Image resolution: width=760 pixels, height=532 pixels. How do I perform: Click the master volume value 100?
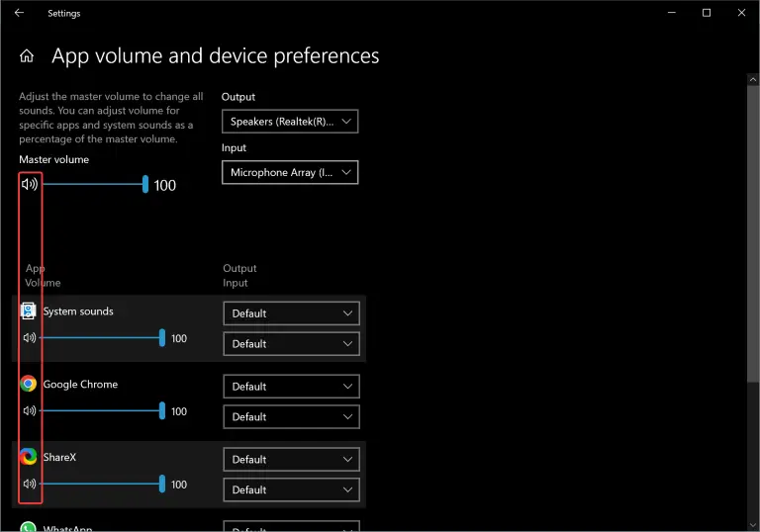click(x=165, y=185)
